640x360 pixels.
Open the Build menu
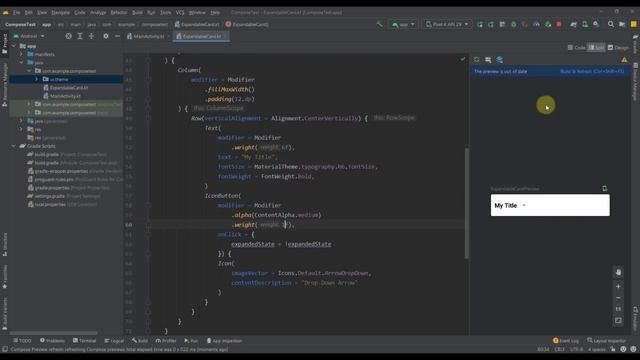[x=137, y=13]
